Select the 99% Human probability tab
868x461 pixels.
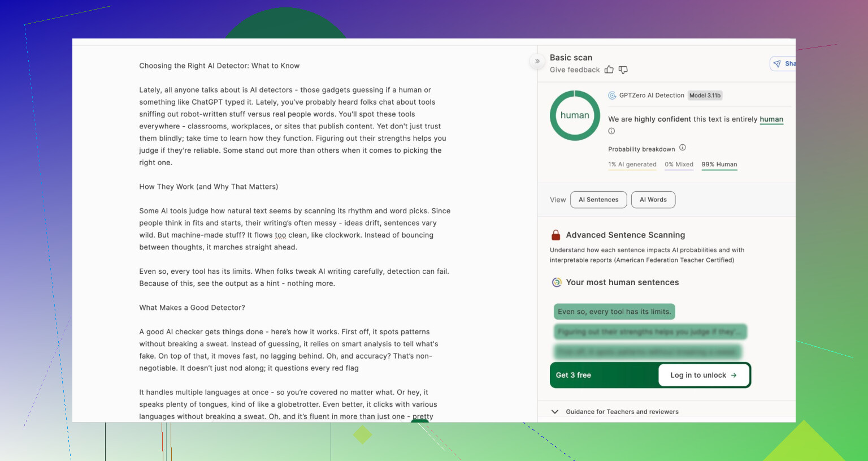(x=719, y=165)
